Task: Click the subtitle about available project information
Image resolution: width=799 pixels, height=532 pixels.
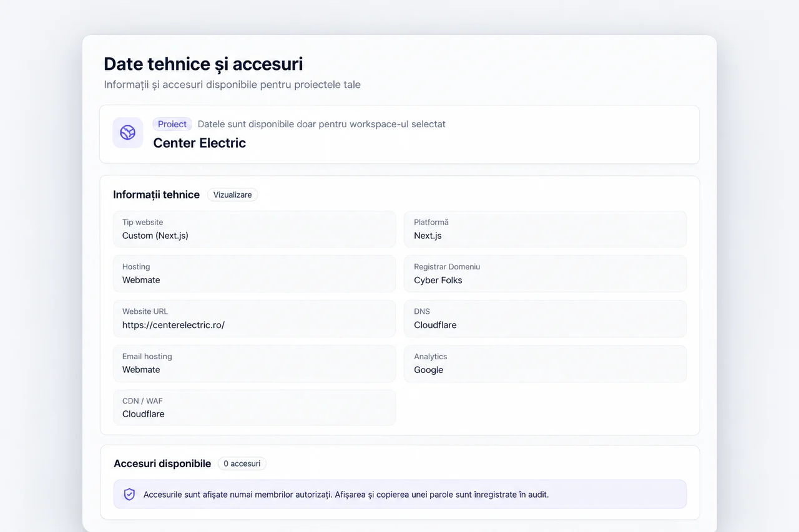Action: point(232,84)
